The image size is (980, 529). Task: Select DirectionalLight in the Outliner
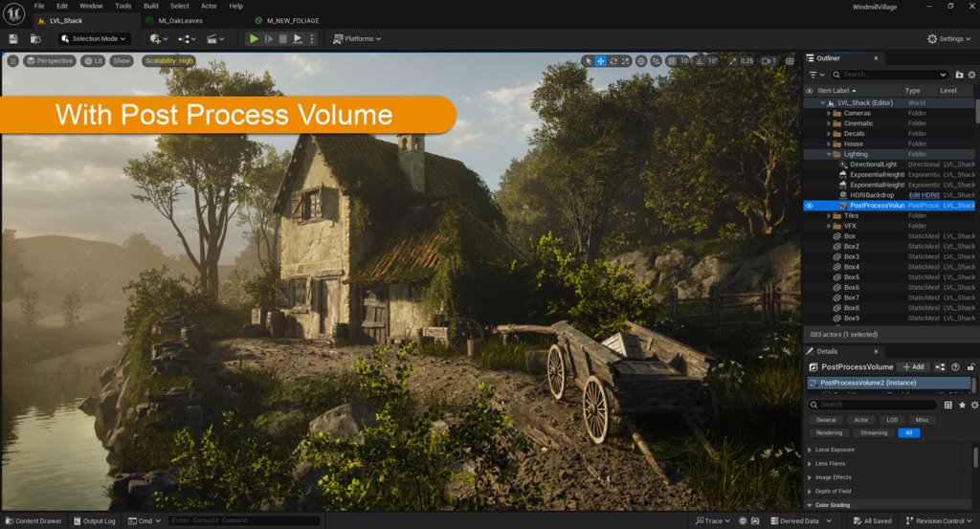[x=873, y=165]
